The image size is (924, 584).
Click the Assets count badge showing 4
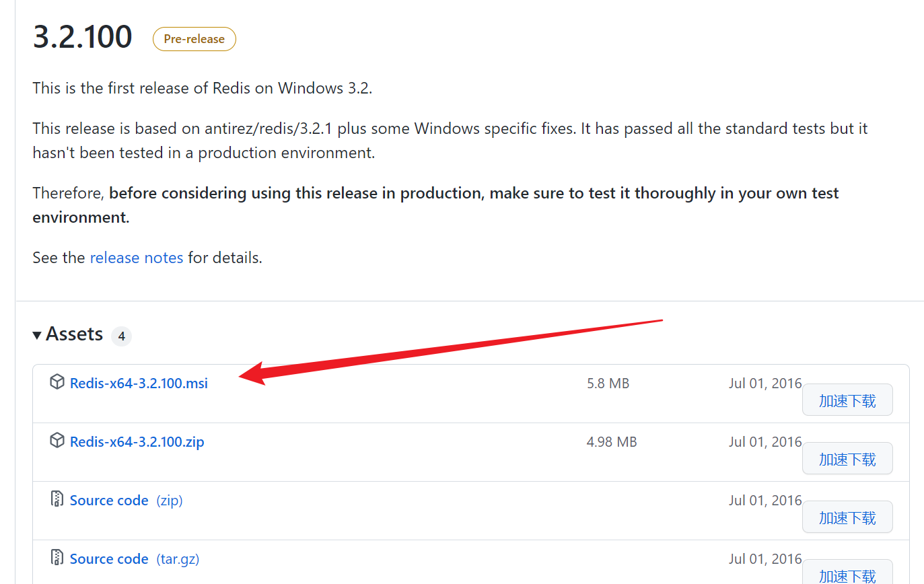click(x=121, y=336)
